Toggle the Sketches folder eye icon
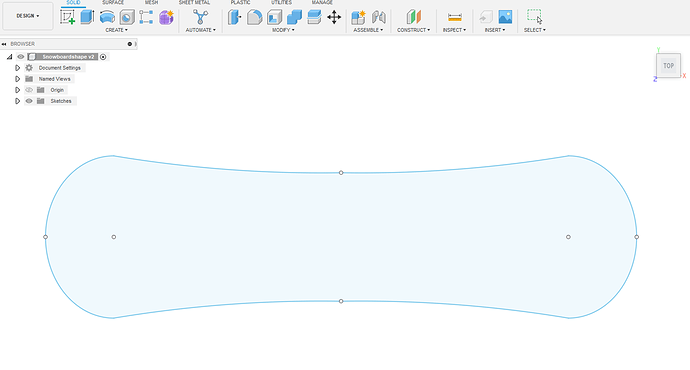 click(29, 101)
